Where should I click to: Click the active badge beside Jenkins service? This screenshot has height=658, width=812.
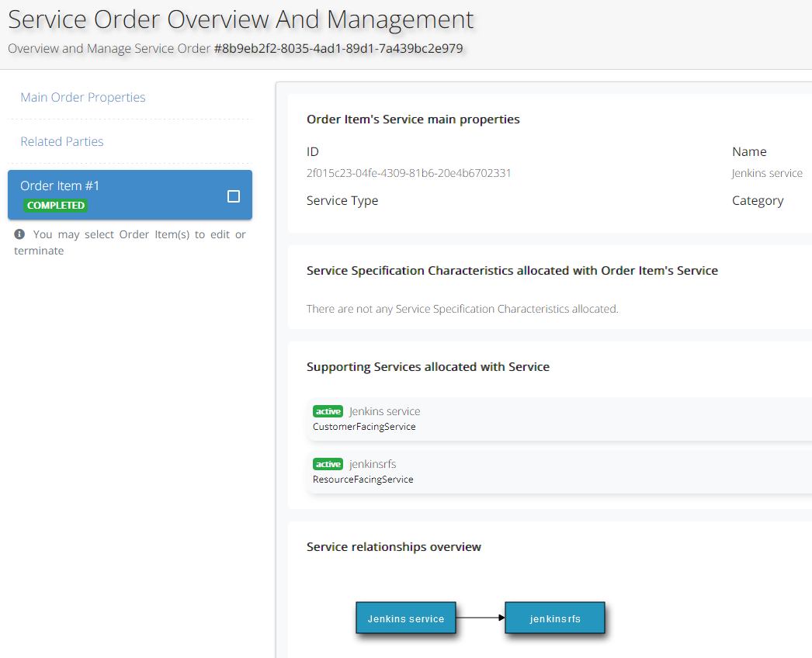pyautogui.click(x=328, y=411)
